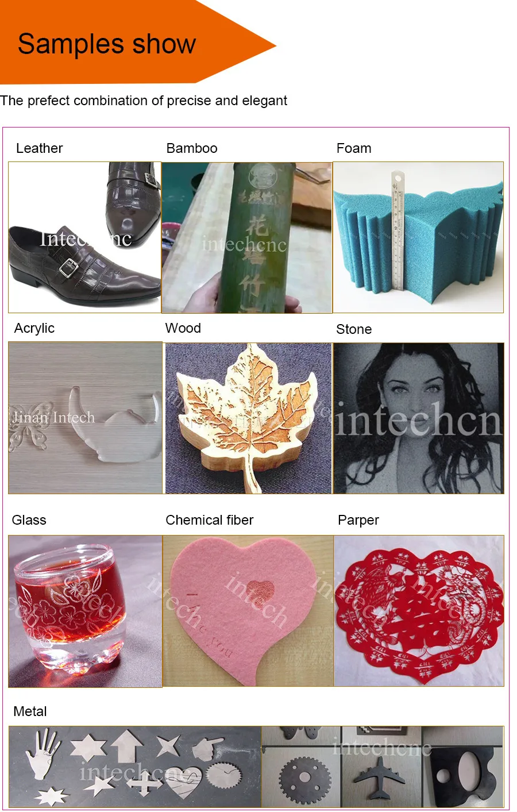Select the engraved Glass cup image
This screenshot has height=812, width=517.
(86, 611)
